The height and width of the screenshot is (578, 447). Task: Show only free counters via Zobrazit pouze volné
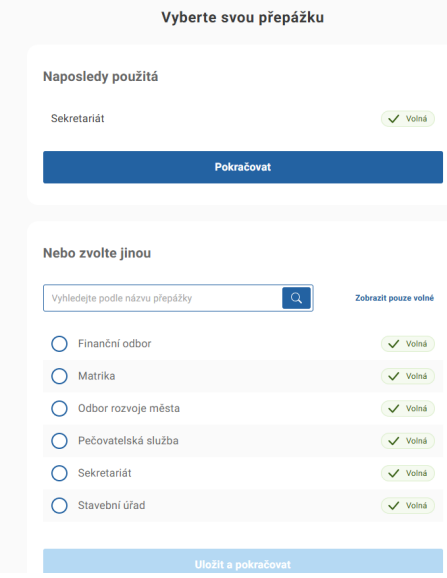[x=394, y=298]
